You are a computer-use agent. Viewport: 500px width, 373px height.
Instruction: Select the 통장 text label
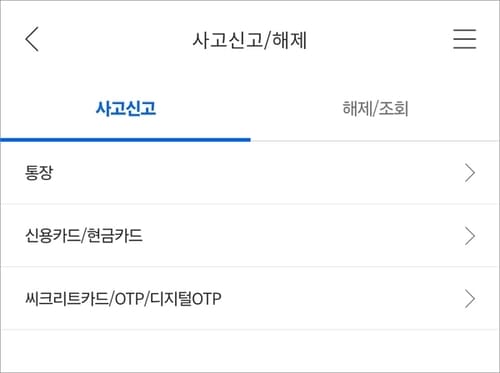tap(39, 173)
